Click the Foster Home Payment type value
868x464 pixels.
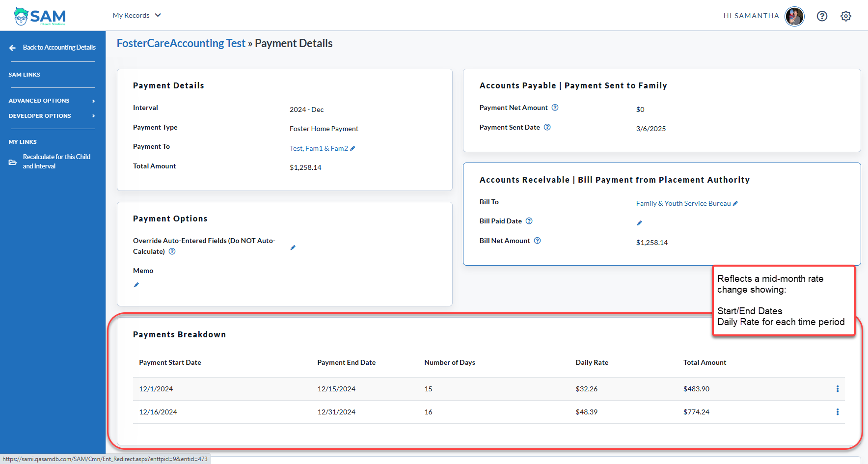tap(324, 129)
